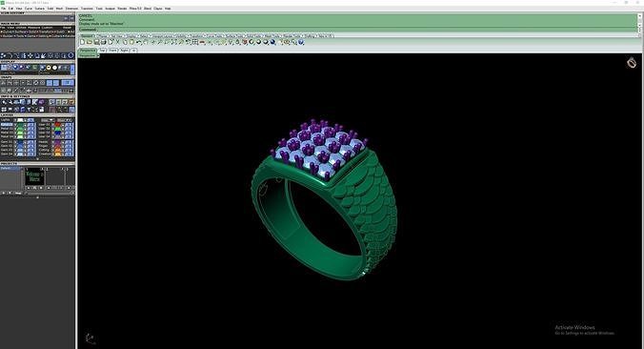This screenshot has width=644, height=349.
Task: Click the Hide objects light bulb icon
Action: [231, 42]
